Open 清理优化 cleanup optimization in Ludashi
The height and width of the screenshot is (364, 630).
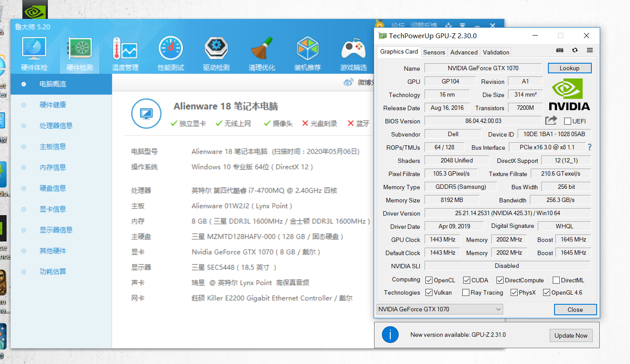click(262, 54)
